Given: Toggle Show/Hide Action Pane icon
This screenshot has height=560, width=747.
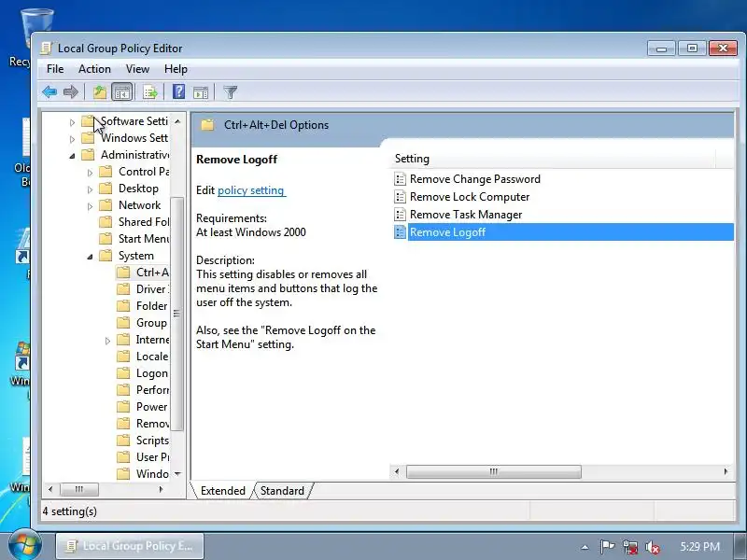Looking at the screenshot, I should coord(201,91).
